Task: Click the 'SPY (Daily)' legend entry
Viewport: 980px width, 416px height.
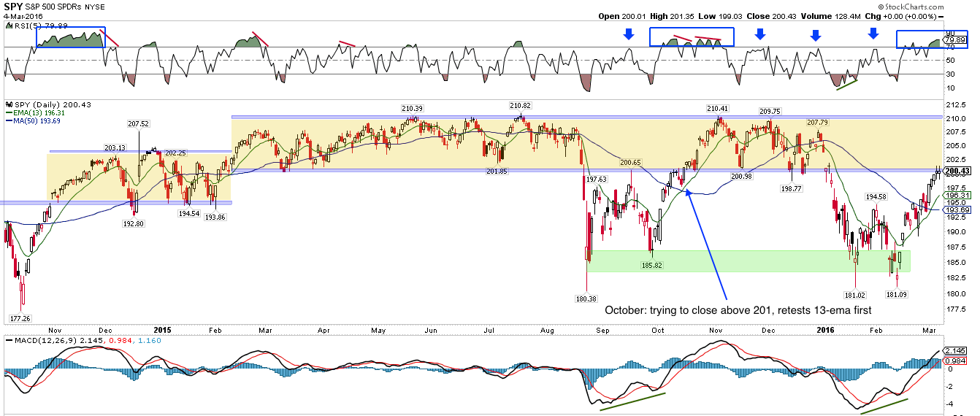Action: click(36, 105)
